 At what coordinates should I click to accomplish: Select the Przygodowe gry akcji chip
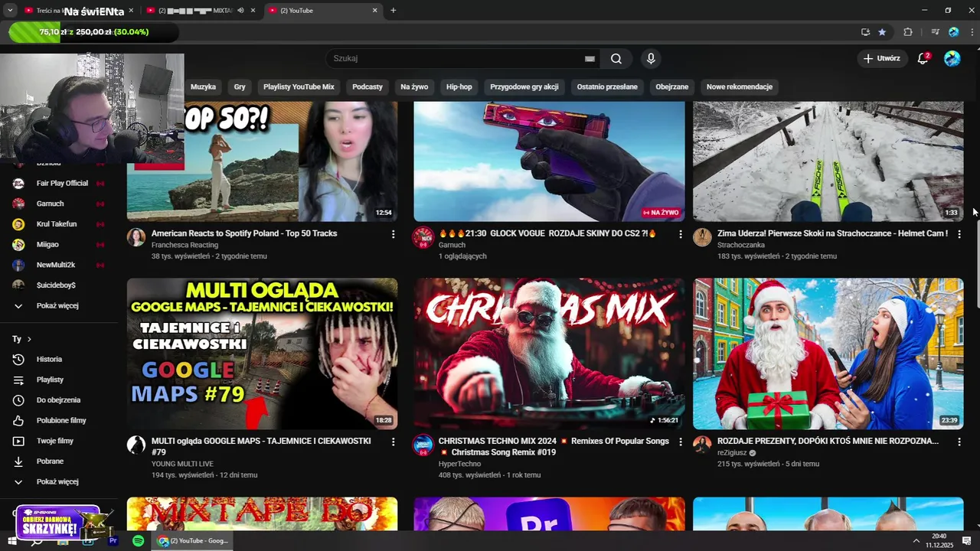[x=524, y=86]
